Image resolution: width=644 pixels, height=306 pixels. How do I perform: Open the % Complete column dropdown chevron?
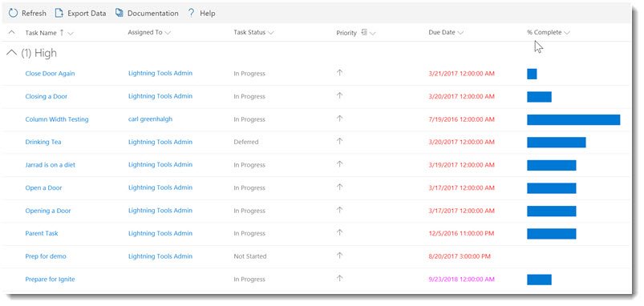click(567, 33)
